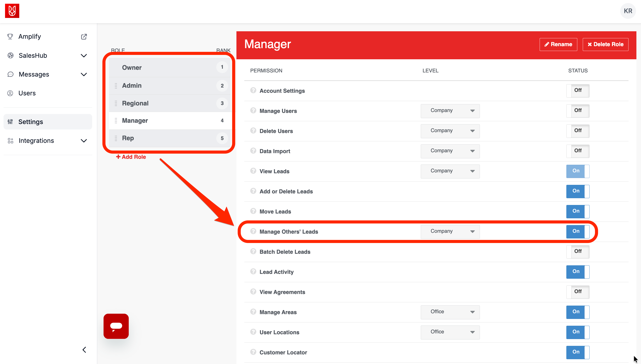
Task: Click help icon beside Account Settings
Action: pos(253,91)
